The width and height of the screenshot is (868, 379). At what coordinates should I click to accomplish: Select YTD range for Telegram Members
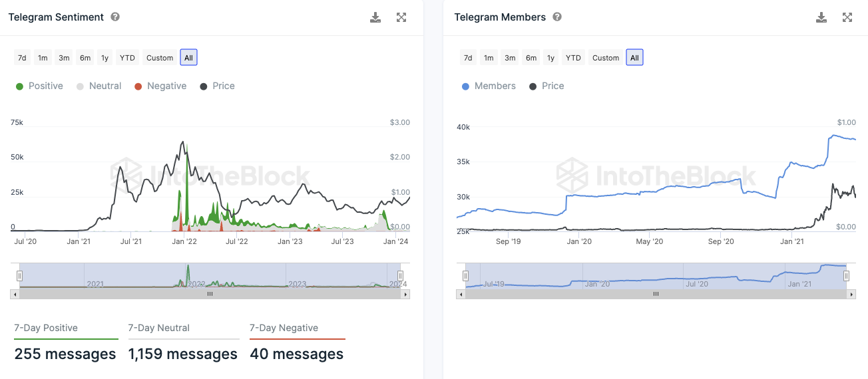pos(573,58)
